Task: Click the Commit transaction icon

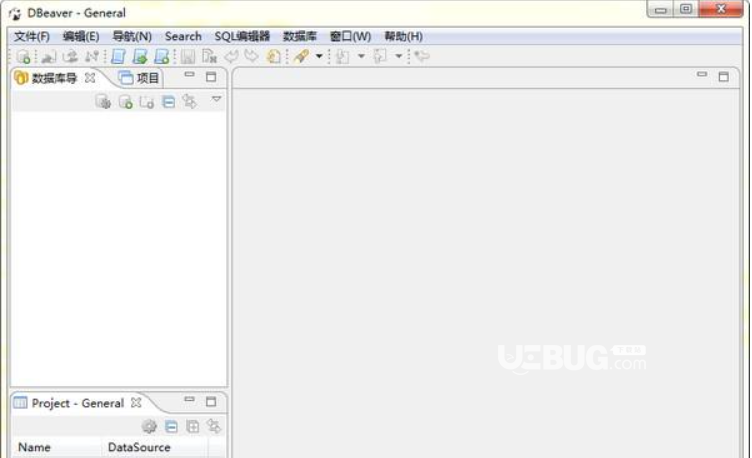Action: [x=231, y=56]
